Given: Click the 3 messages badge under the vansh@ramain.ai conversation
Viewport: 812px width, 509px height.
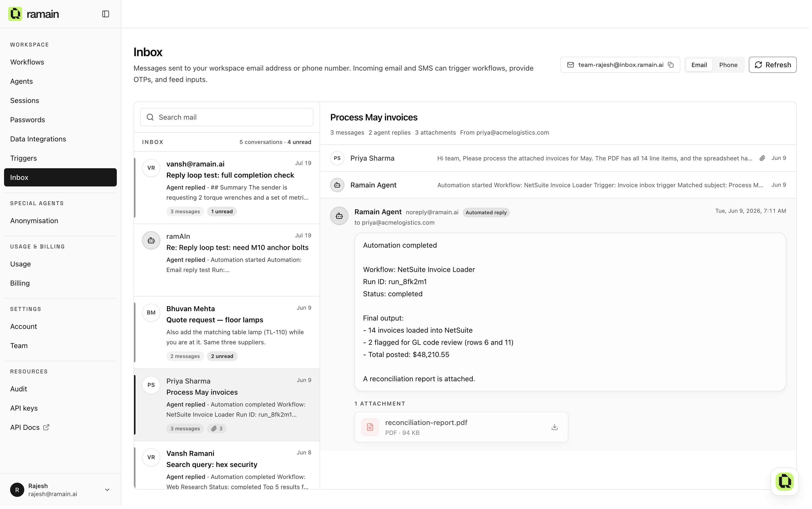Looking at the screenshot, I should pyautogui.click(x=185, y=212).
